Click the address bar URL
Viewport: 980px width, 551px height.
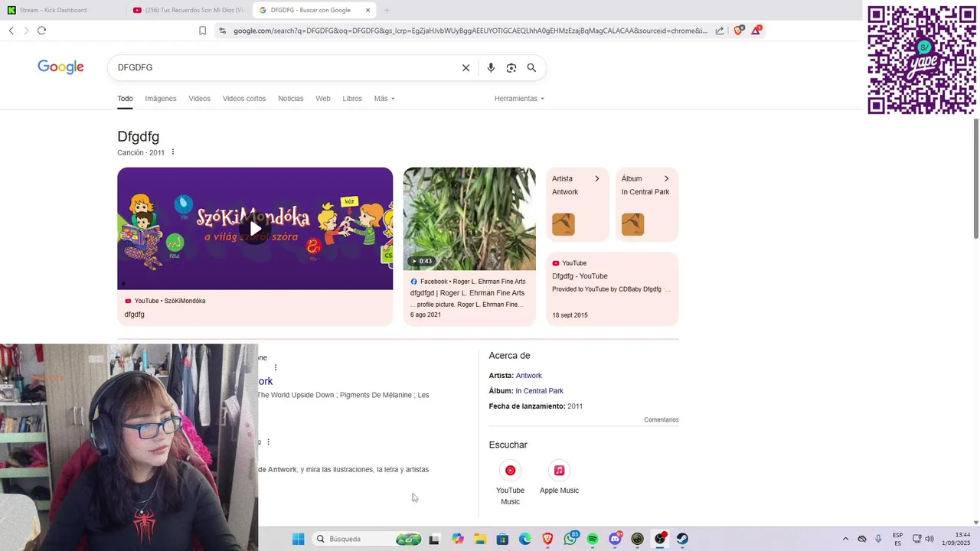(470, 31)
